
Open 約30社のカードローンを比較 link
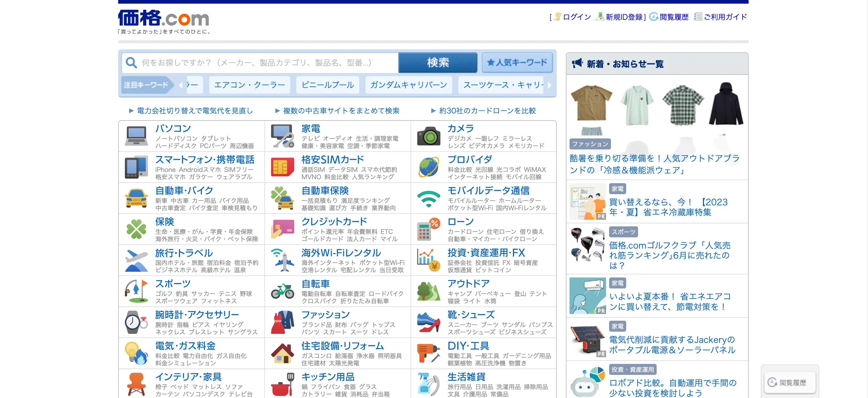[487, 111]
